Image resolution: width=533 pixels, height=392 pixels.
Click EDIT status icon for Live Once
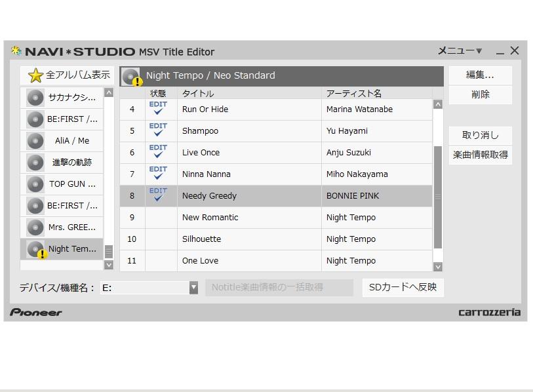coord(158,151)
